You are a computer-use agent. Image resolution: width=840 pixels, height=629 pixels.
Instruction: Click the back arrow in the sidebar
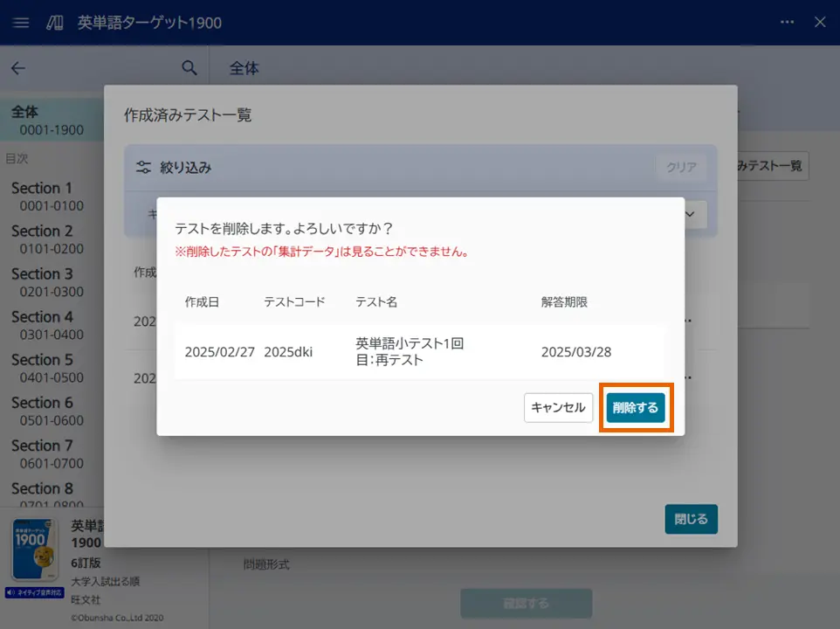19,68
